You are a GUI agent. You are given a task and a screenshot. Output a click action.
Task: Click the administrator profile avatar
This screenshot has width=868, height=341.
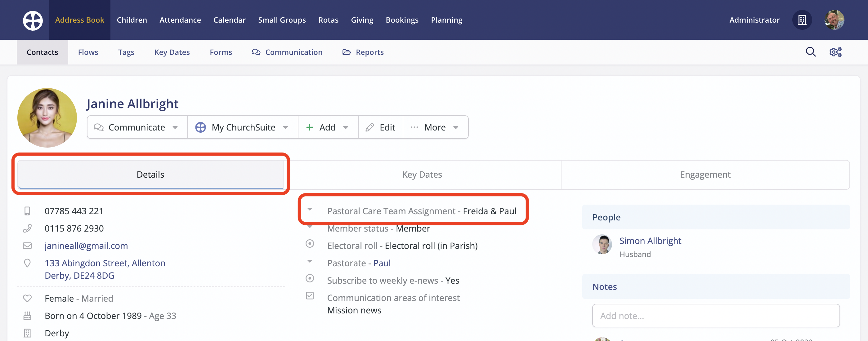click(834, 20)
